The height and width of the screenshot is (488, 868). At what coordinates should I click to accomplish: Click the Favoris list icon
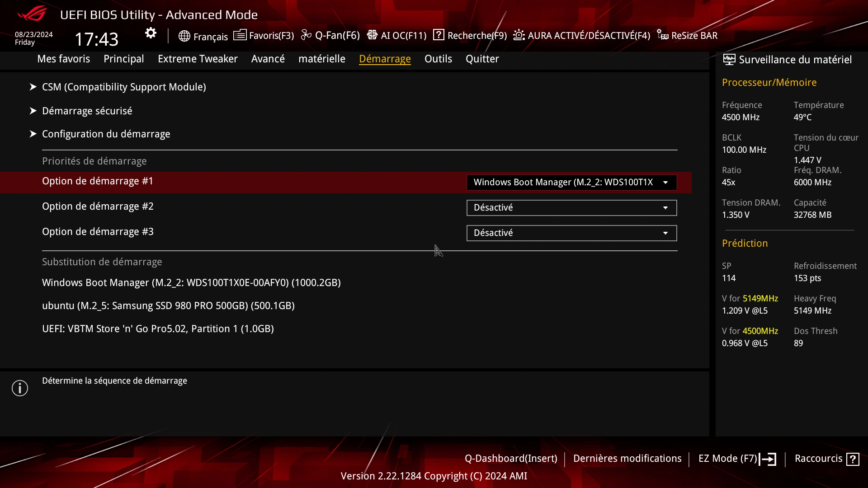[x=240, y=35]
